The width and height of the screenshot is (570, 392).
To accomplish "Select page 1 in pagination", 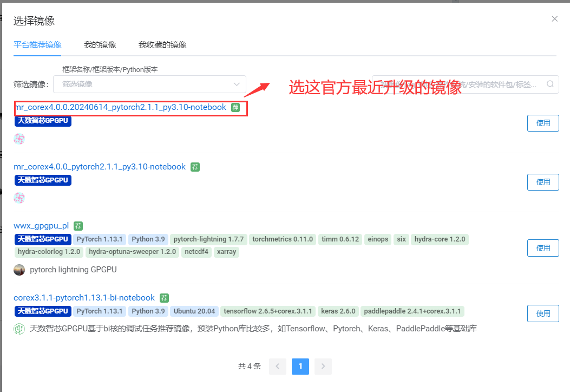I will (x=300, y=366).
